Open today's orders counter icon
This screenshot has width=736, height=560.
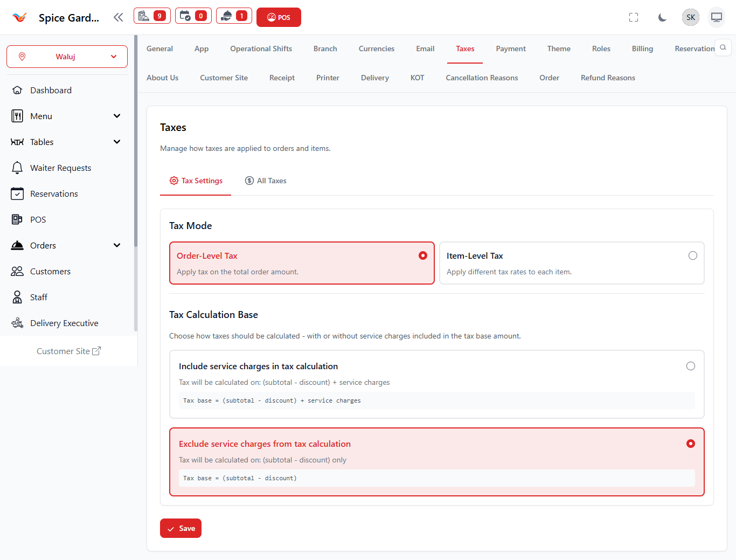(x=152, y=16)
